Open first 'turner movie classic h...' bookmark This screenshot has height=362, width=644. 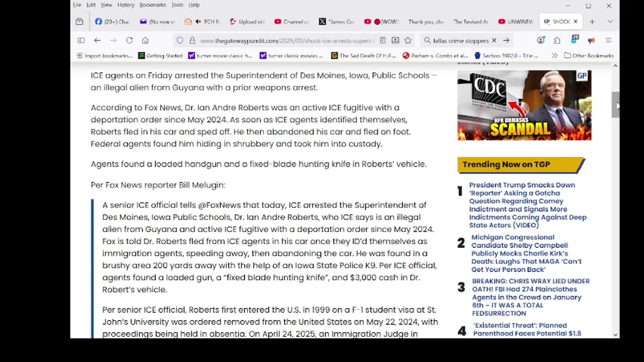(x=220, y=56)
